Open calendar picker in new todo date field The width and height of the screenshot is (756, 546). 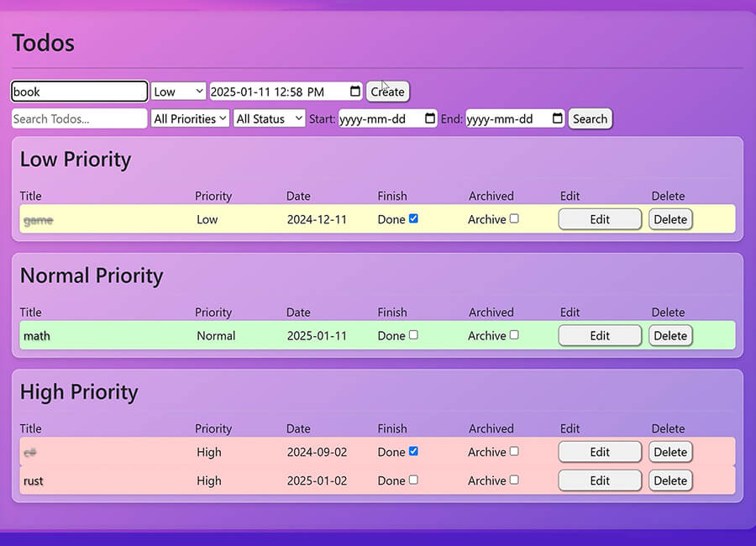click(355, 92)
